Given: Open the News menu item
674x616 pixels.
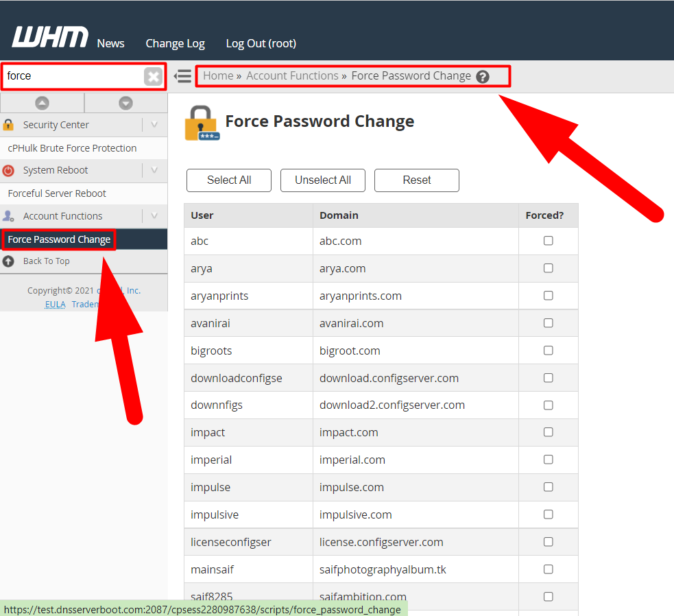Looking at the screenshot, I should coord(110,43).
